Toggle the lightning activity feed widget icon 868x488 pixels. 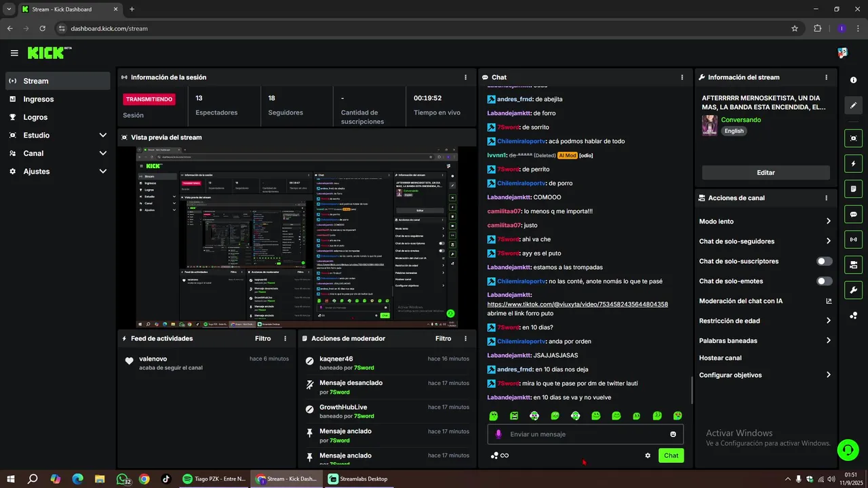[853, 163]
